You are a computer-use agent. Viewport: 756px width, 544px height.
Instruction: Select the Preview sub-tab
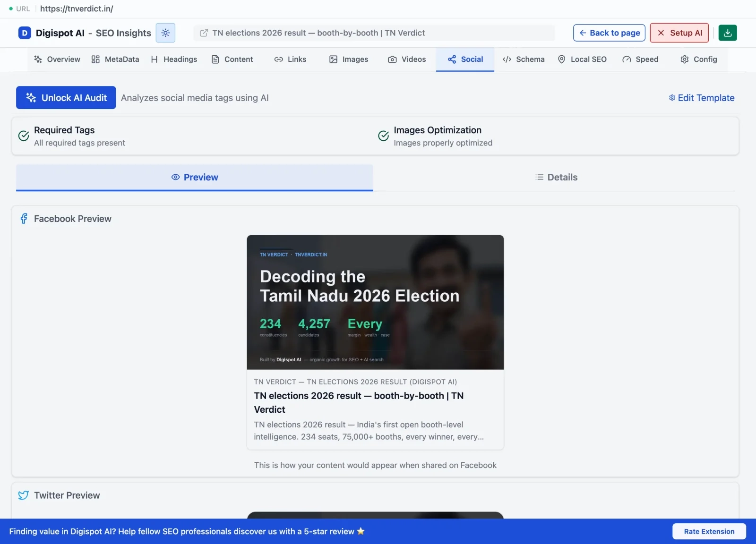pyautogui.click(x=195, y=178)
